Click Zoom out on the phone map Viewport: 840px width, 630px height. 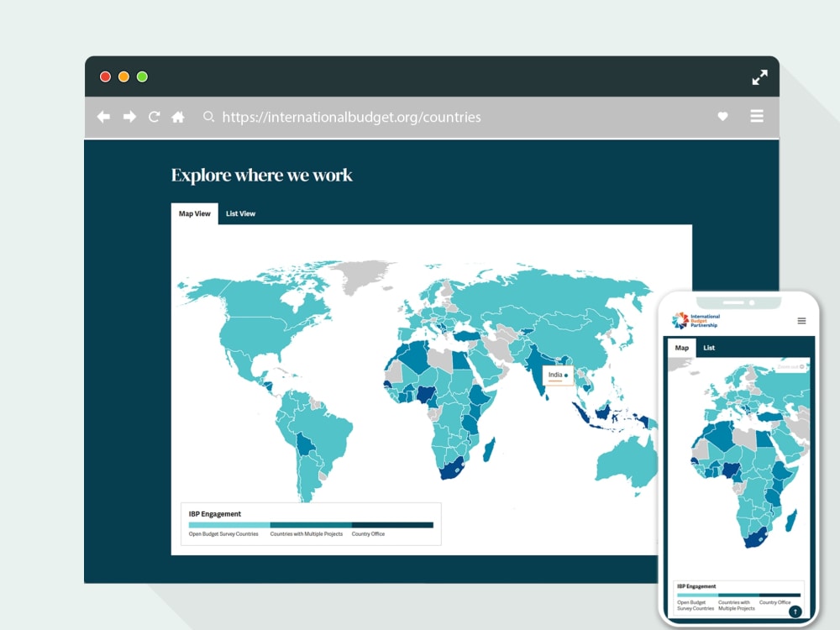click(790, 367)
